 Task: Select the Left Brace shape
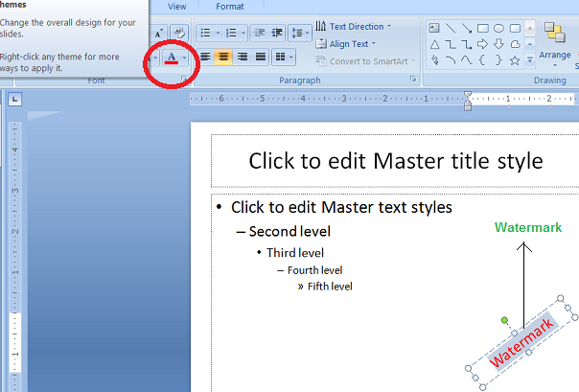482,60
